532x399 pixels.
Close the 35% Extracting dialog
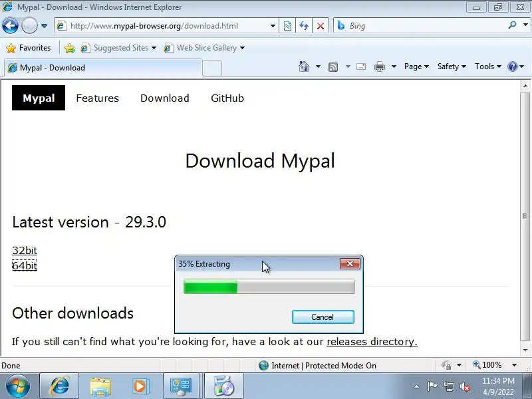[x=350, y=263]
